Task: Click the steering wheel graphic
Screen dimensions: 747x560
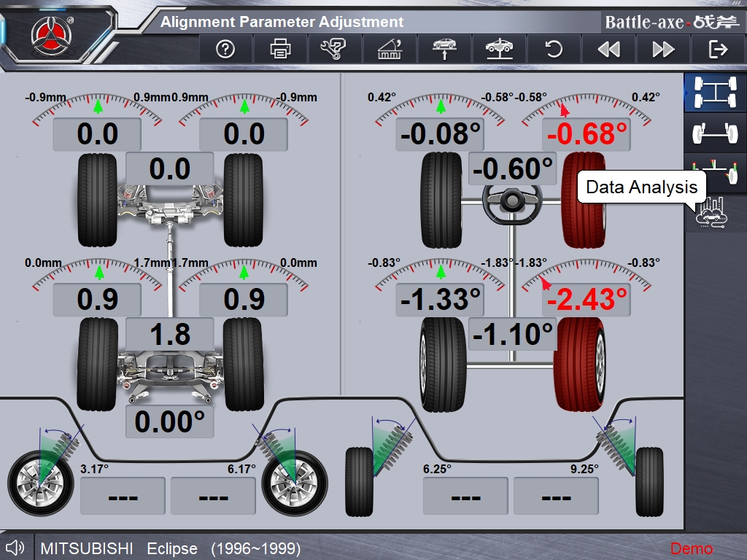Action: tap(512, 203)
